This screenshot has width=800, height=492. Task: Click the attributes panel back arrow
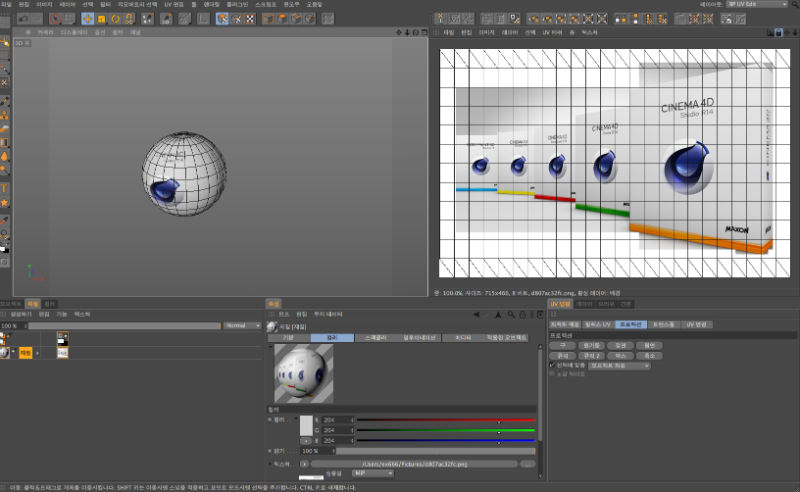tap(477, 314)
